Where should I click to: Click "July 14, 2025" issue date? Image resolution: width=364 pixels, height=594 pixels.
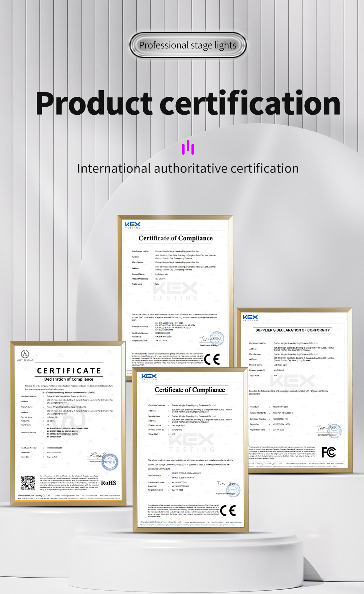pyautogui.click(x=52, y=457)
